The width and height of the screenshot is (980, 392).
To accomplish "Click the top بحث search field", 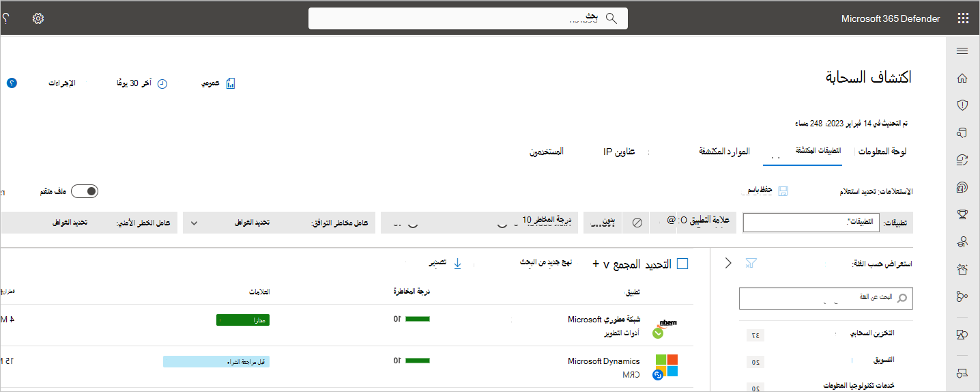I will [468, 18].
